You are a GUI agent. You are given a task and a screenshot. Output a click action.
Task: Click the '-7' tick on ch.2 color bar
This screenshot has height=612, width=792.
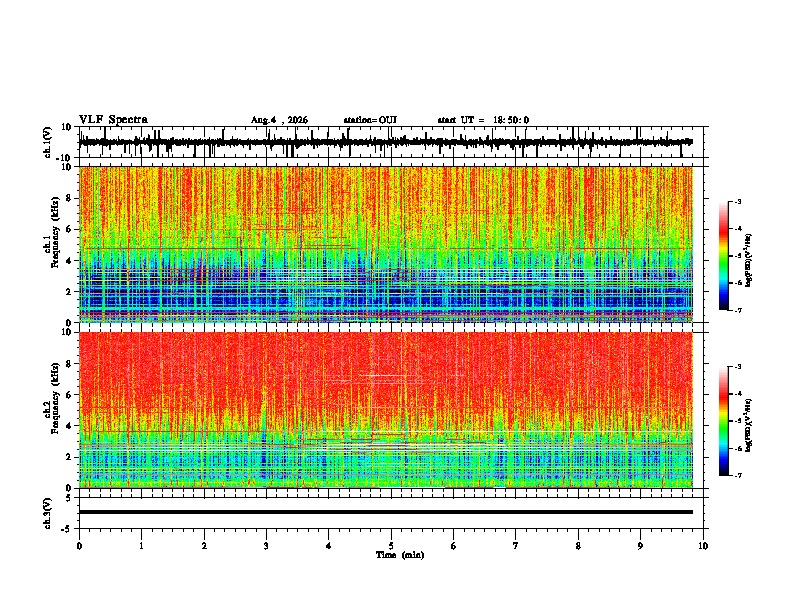coord(737,475)
